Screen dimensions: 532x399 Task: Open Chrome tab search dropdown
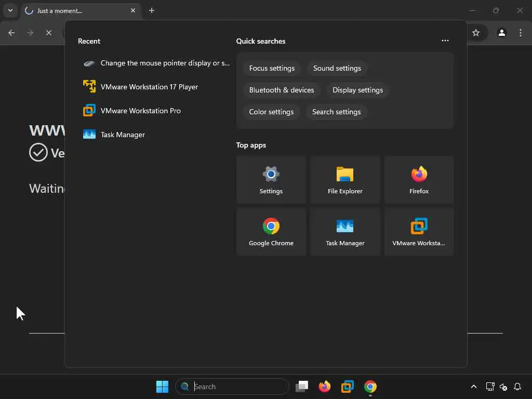point(10,10)
